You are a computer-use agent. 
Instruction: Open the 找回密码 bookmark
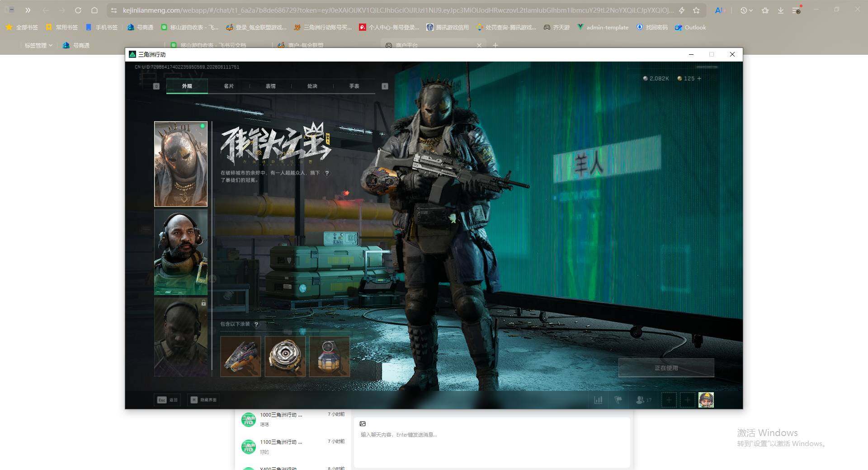tap(652, 28)
